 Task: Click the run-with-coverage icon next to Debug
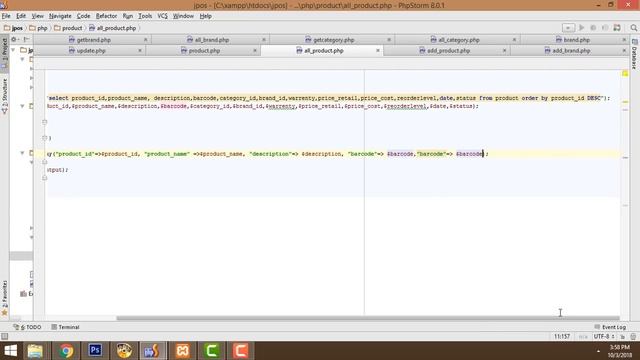(605, 28)
